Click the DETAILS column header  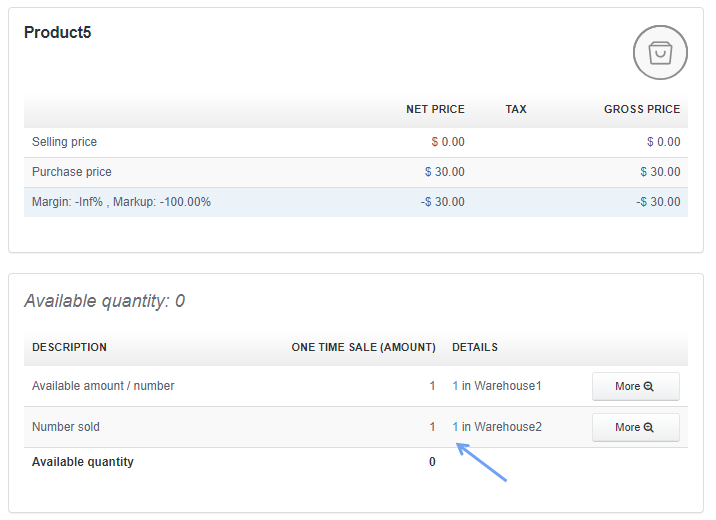474,347
